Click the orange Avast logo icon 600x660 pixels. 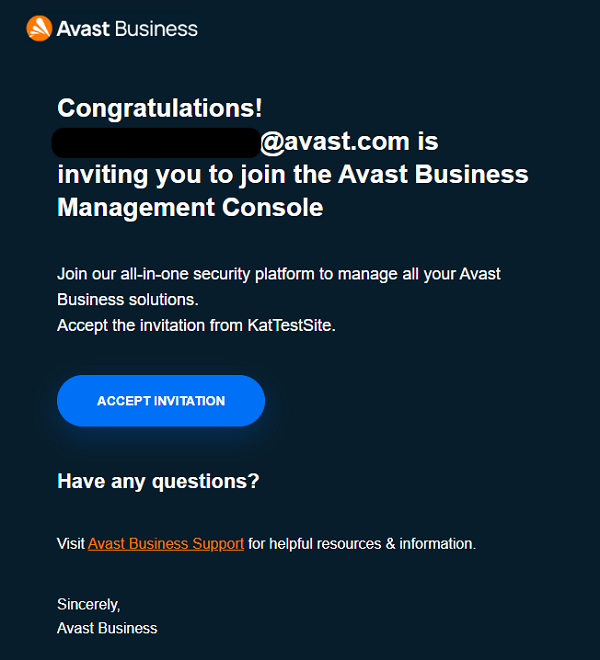(39, 29)
